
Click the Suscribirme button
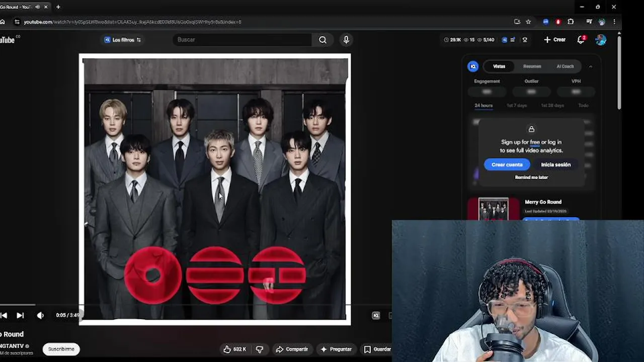click(61, 349)
